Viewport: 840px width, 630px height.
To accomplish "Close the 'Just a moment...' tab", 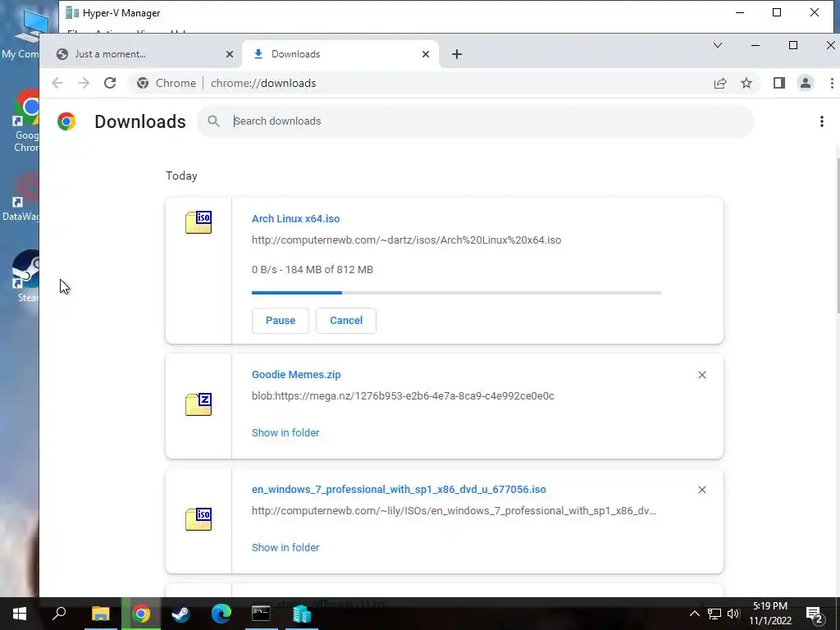I will click(230, 54).
